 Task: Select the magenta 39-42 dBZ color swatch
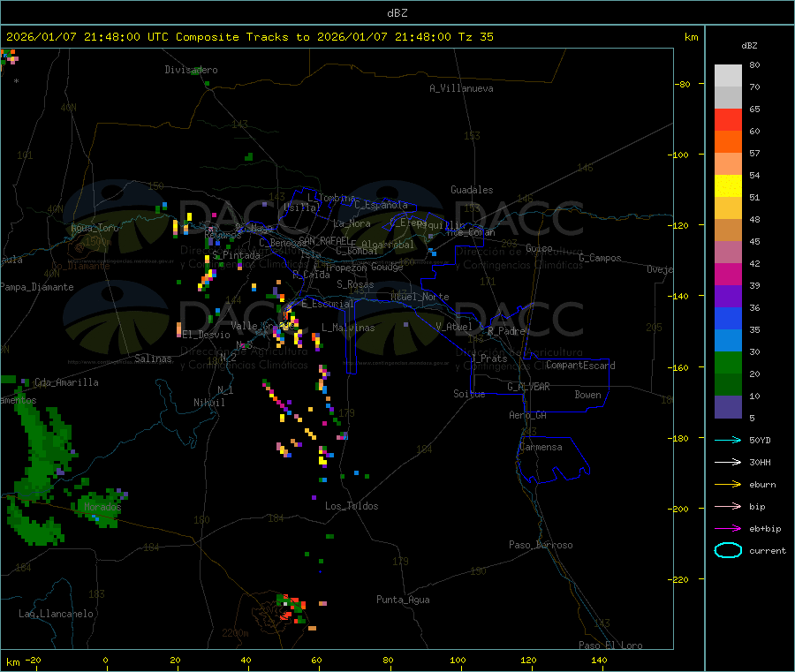coord(728,274)
